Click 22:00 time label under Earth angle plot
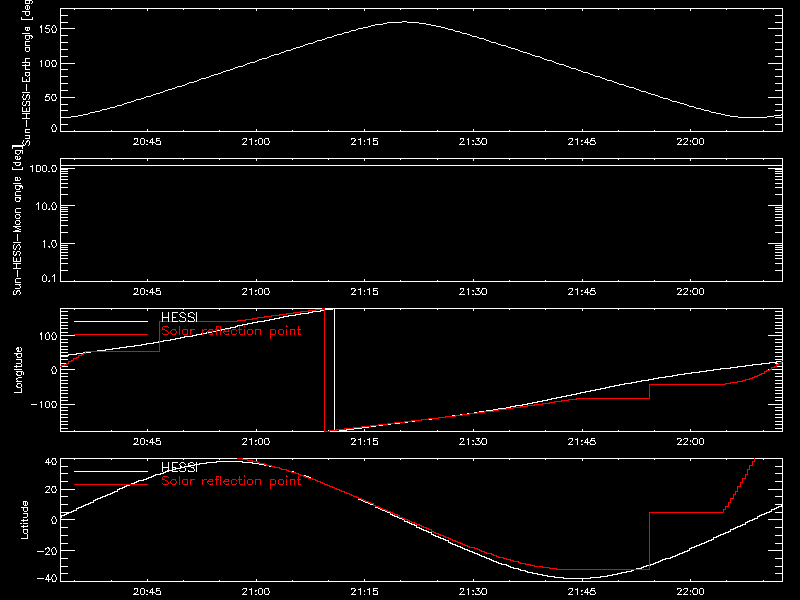Viewport: 800px width, 600px height. click(x=690, y=142)
